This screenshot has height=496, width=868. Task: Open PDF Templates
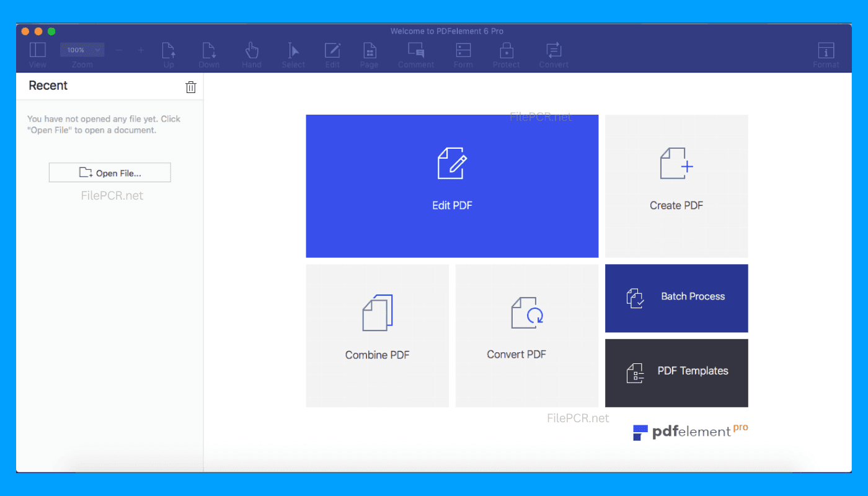click(x=676, y=373)
